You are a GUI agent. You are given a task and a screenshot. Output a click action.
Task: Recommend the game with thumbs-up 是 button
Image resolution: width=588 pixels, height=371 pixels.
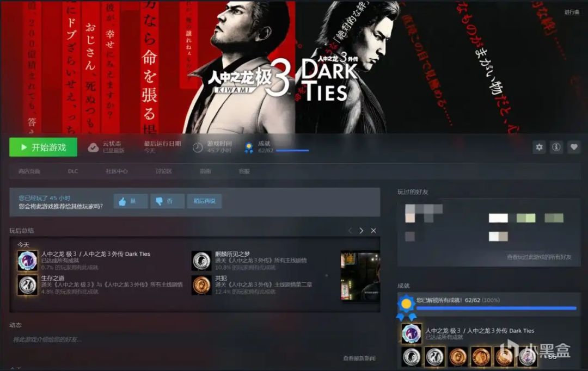131,201
